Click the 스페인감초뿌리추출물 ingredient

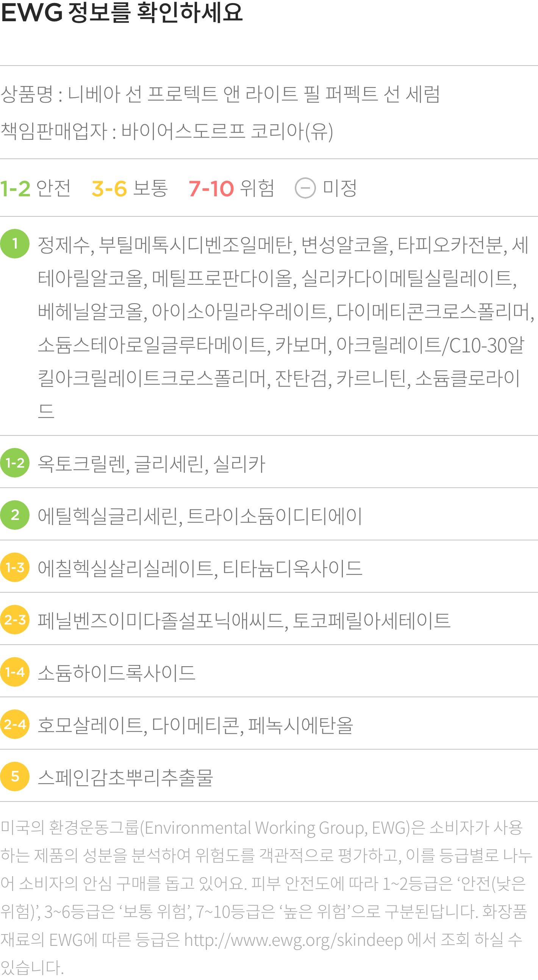[125, 777]
